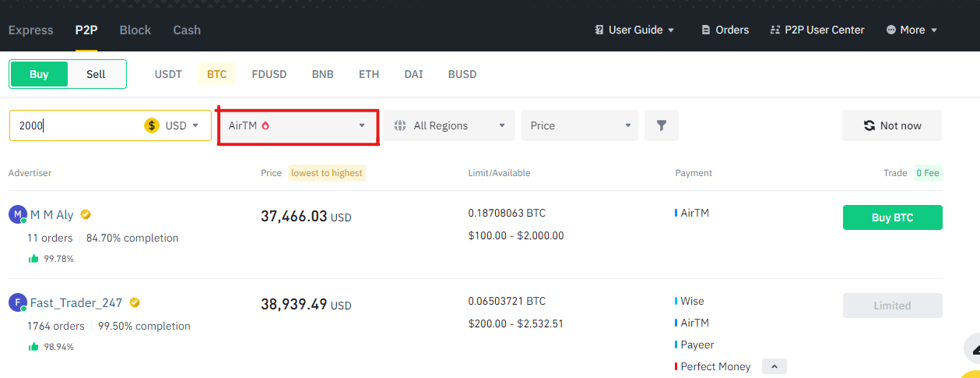Click the lowest to highest price tag
980x378 pixels.
[x=327, y=173]
